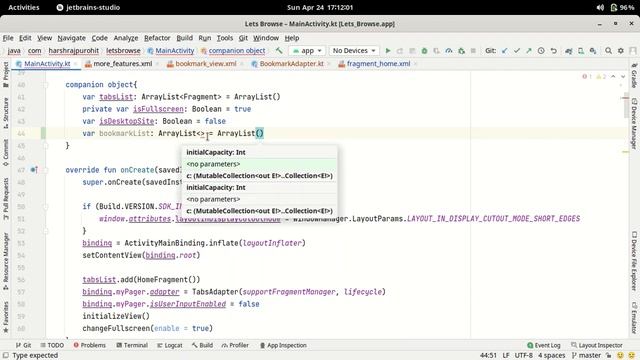Click the Sync Project with Gradle icon
This screenshot has height=360, width=640.
point(569,51)
